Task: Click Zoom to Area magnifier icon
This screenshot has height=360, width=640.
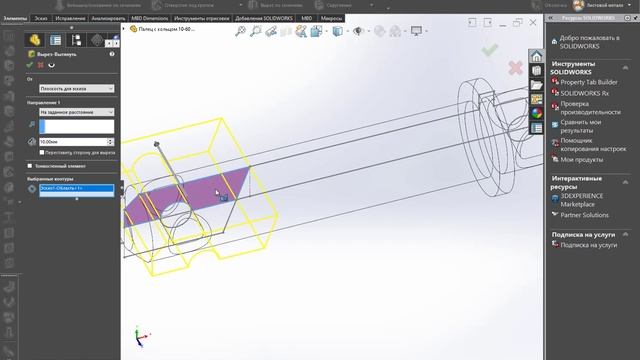Action: pos(256,31)
